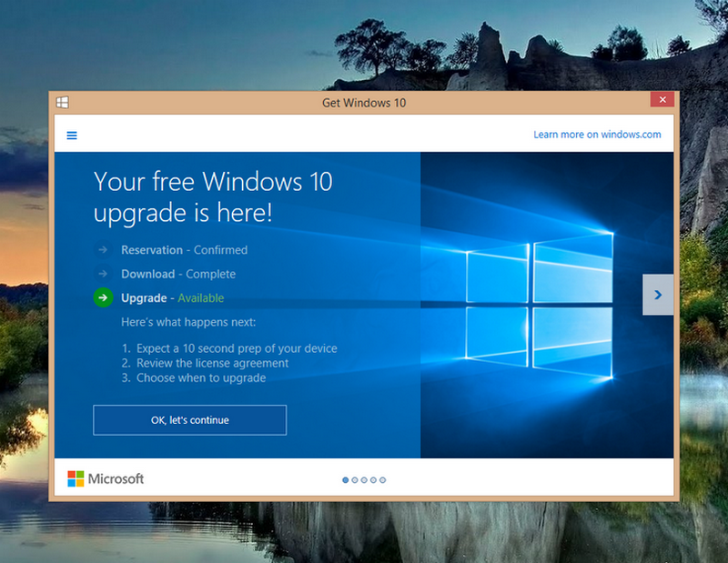Image resolution: width=728 pixels, height=563 pixels.
Task: Click the "Review the license agreement" step
Action: (x=212, y=363)
